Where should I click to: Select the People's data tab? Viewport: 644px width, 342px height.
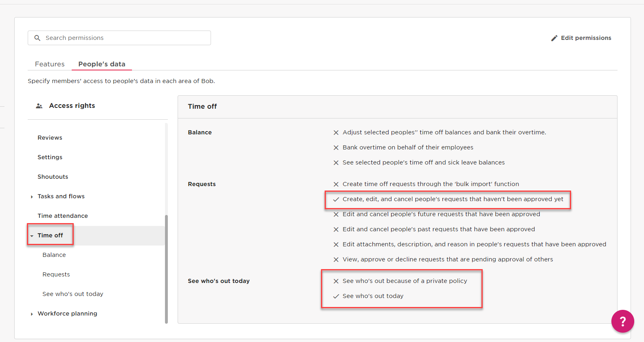[x=102, y=64]
